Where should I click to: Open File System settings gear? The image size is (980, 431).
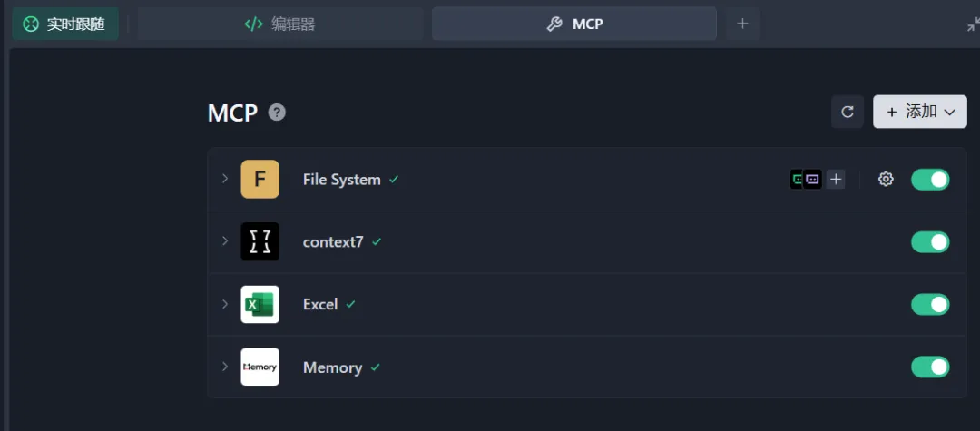pyautogui.click(x=886, y=180)
